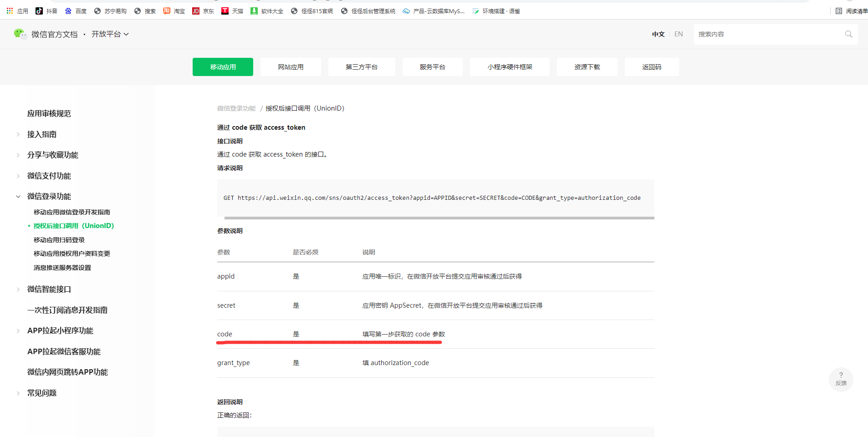Screen dimensions: 868x437
Task: Click the 填 authorization_code description
Action: pos(396,363)
